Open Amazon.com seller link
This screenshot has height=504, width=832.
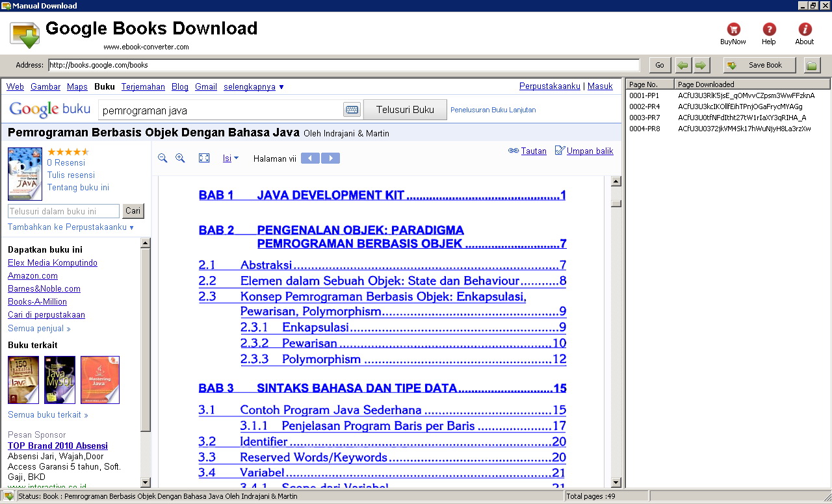(x=32, y=276)
